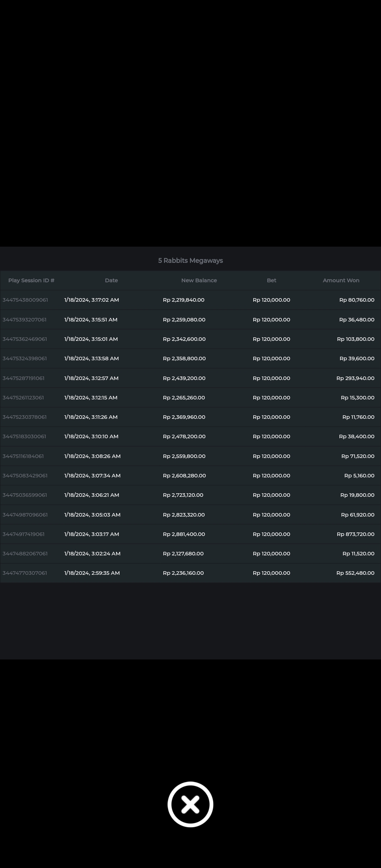Image resolution: width=381 pixels, height=868 pixels.
Task: Close the game history overlay
Action: tap(190, 804)
